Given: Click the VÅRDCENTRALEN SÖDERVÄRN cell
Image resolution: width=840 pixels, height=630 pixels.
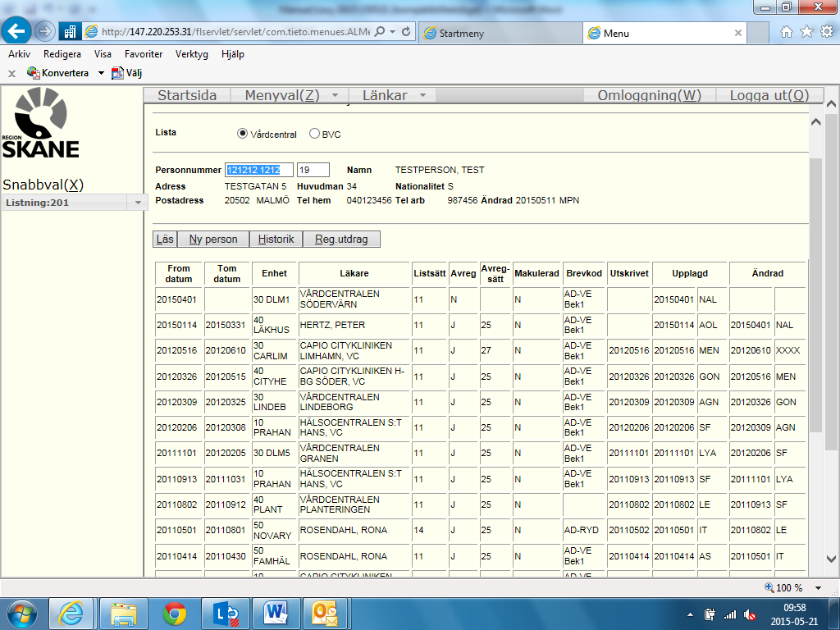Looking at the screenshot, I should click(354, 299).
